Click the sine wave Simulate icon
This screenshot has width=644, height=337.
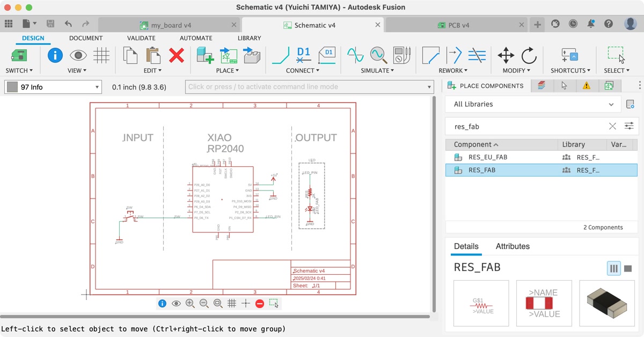[x=355, y=55]
